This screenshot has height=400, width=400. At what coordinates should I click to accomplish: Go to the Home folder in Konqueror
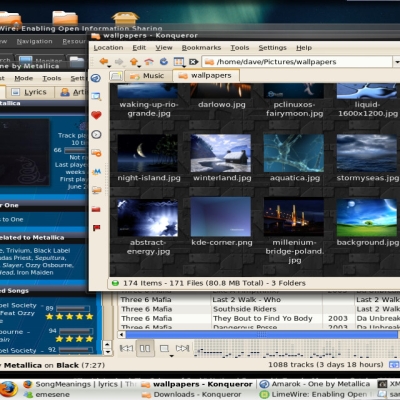149,62
